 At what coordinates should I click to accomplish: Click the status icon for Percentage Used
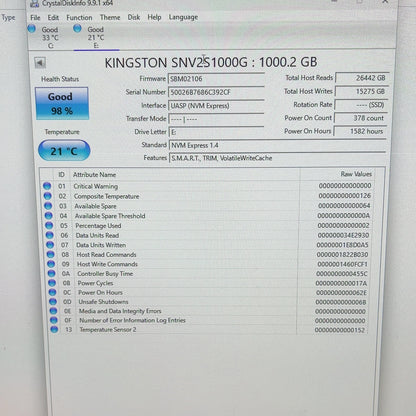[49, 225]
